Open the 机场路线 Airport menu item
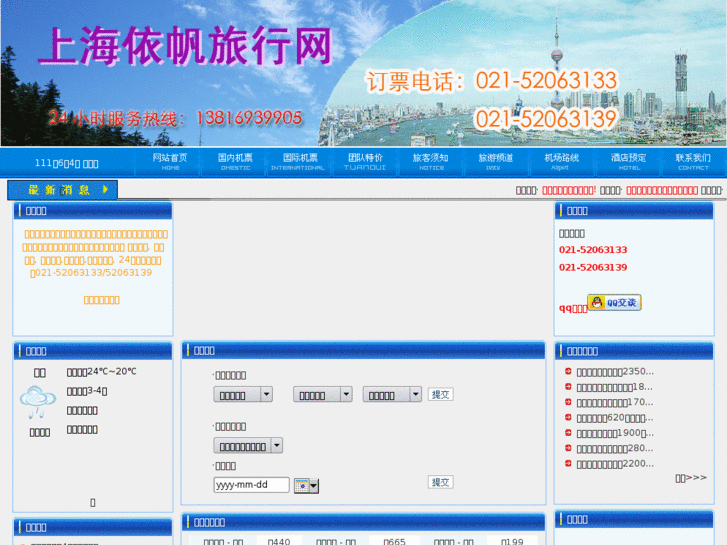The image size is (727, 545). click(x=561, y=162)
